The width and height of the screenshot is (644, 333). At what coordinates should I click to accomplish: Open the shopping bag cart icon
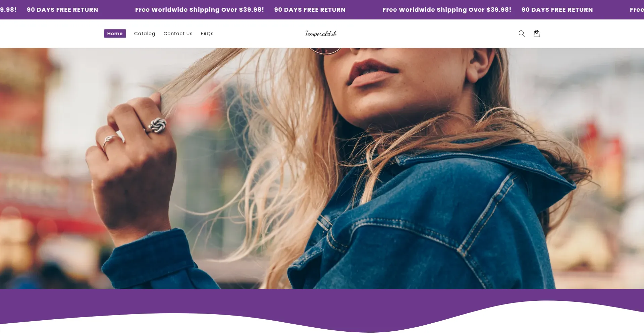[x=537, y=34]
